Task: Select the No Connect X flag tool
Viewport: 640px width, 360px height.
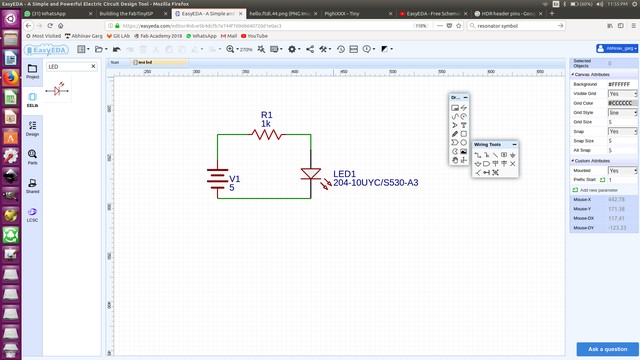Action: (x=513, y=164)
